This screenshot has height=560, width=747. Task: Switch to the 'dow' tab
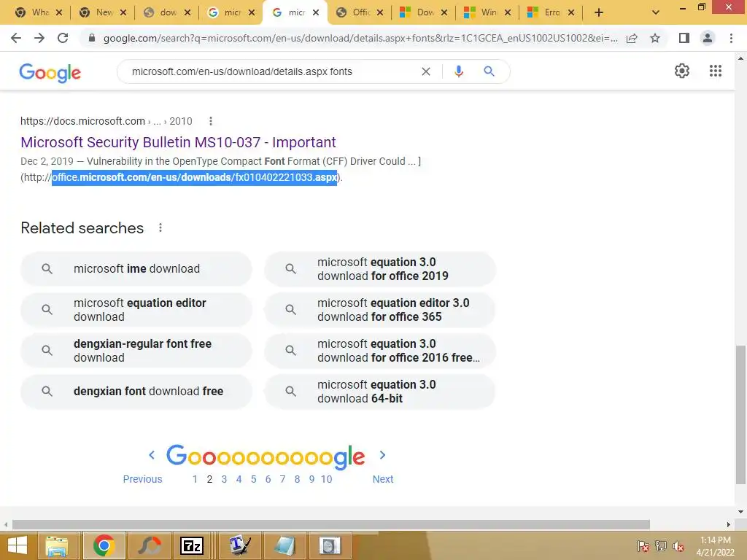point(167,12)
